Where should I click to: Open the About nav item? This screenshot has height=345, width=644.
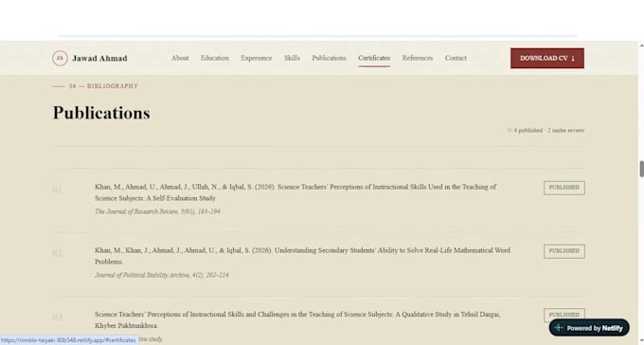pyautogui.click(x=180, y=58)
